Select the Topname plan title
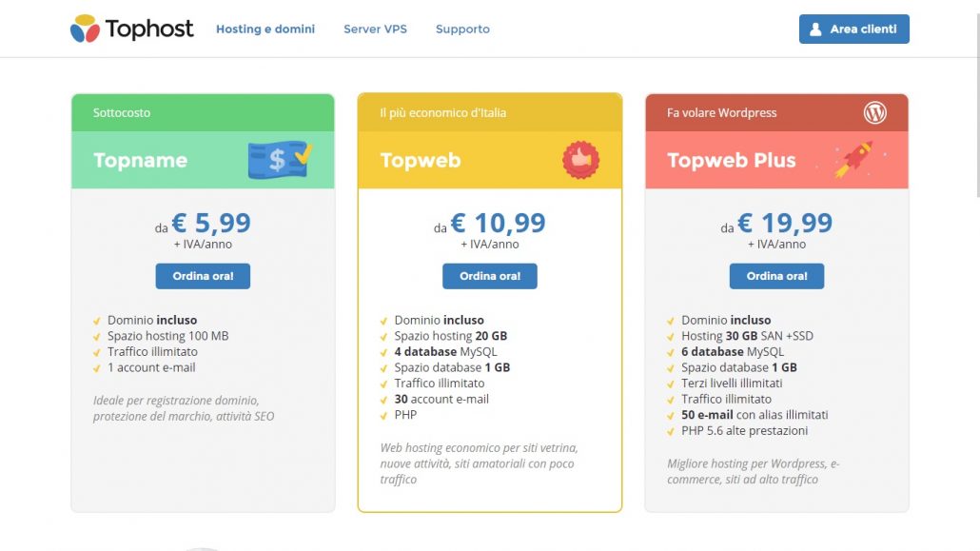 coord(141,160)
